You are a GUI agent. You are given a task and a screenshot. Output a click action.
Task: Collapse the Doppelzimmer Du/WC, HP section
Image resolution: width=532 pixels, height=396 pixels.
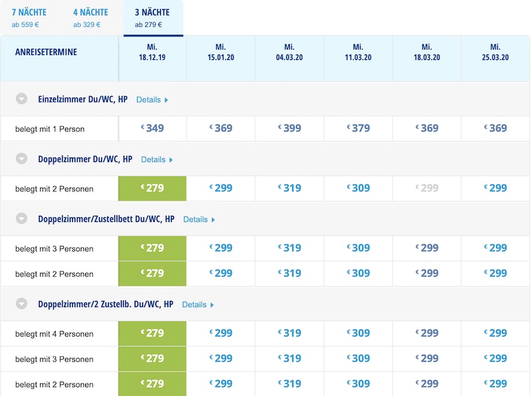point(22,160)
